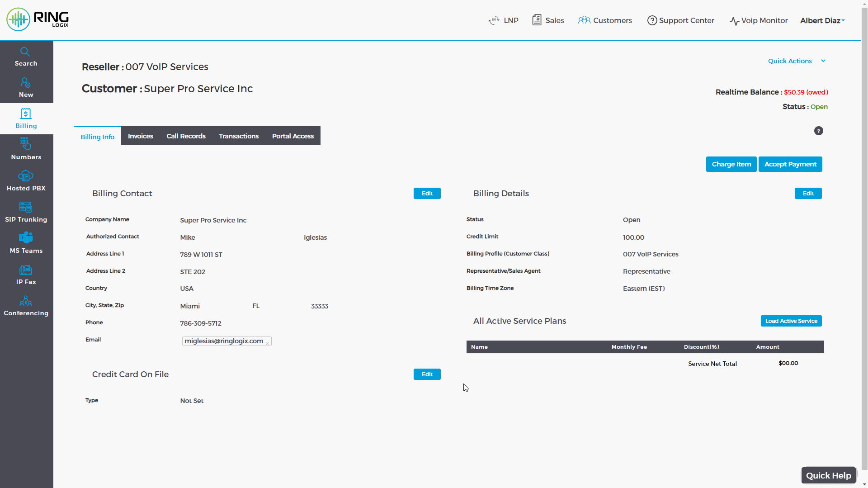Screen dimensions: 868x488
Task: Go to the Sales section
Action: click(x=547, y=20)
